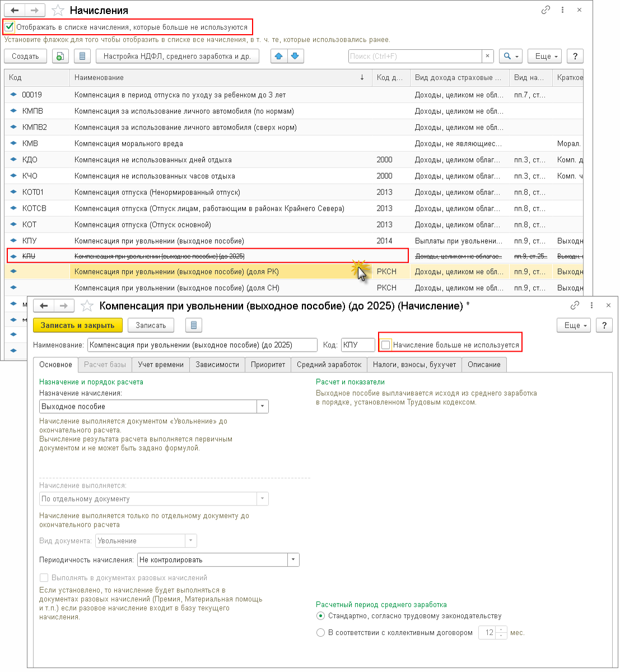This screenshot has width=620, height=672.
Task: Open Еще menu in Начисления window
Action: pos(544,56)
